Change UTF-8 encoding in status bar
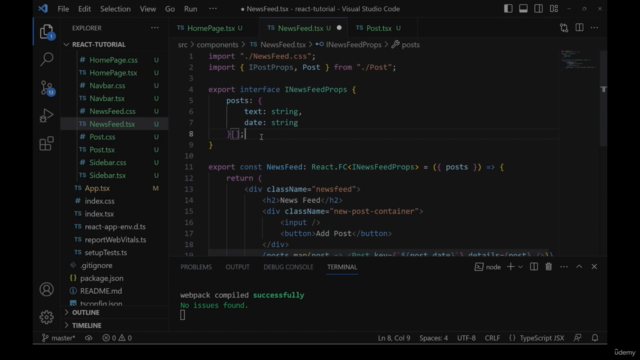Image resolution: width=640 pixels, height=360 pixels. (467, 338)
